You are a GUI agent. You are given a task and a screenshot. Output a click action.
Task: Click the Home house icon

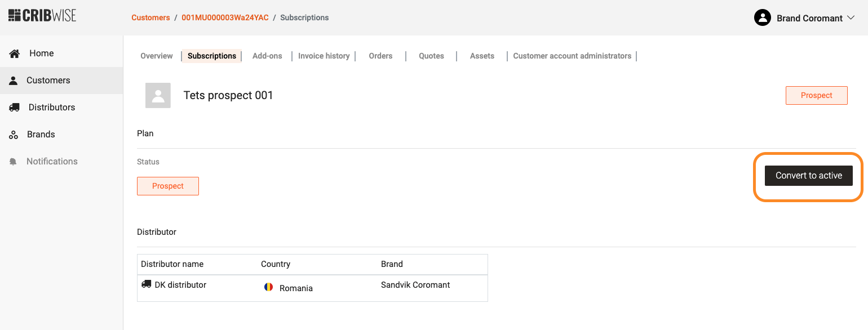(15, 53)
